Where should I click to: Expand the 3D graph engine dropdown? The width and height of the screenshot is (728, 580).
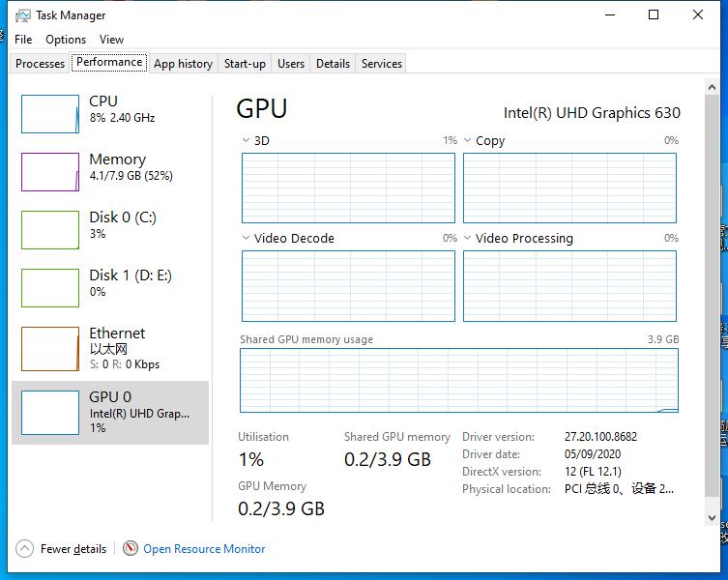coord(246,141)
